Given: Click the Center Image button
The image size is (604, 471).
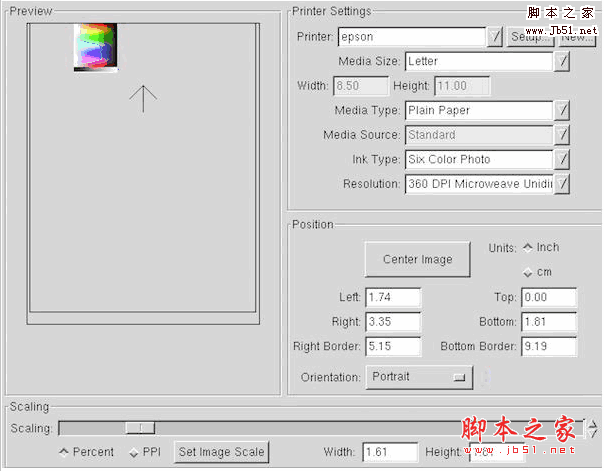Looking at the screenshot, I should tap(418, 259).
